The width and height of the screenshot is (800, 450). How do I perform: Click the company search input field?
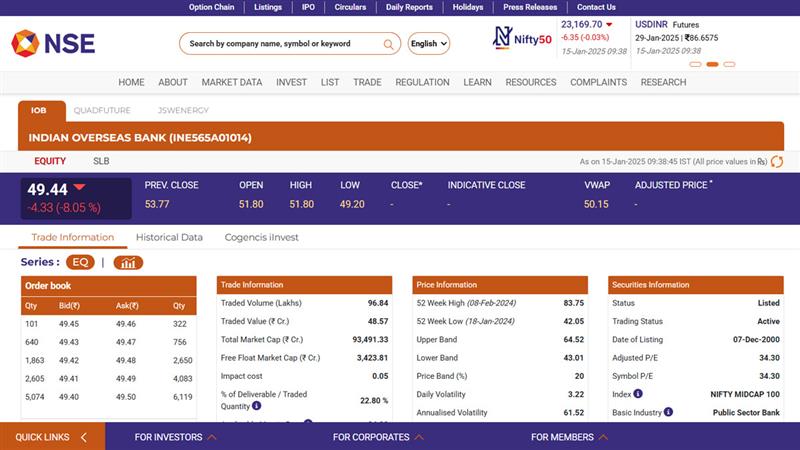(x=280, y=44)
